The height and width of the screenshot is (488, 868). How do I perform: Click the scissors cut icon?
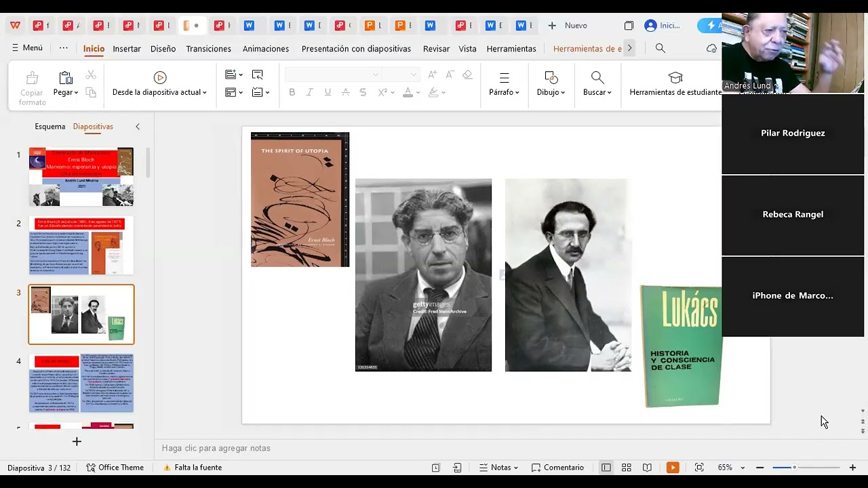(91, 75)
